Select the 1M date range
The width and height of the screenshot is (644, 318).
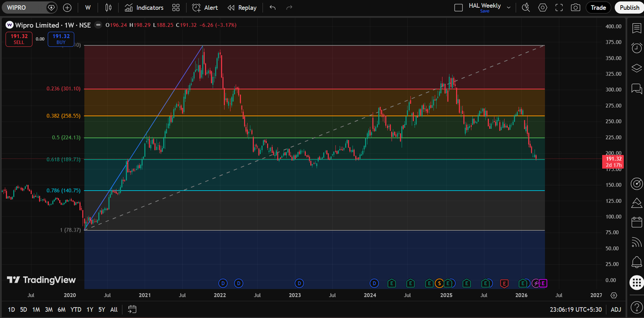(36, 309)
